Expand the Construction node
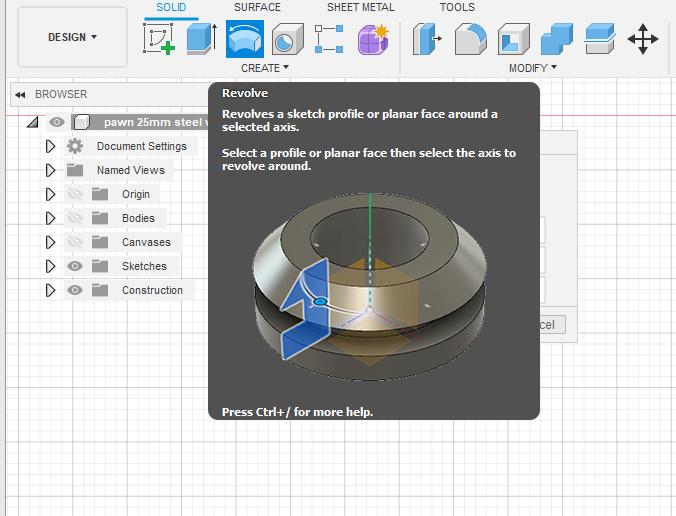 50,290
